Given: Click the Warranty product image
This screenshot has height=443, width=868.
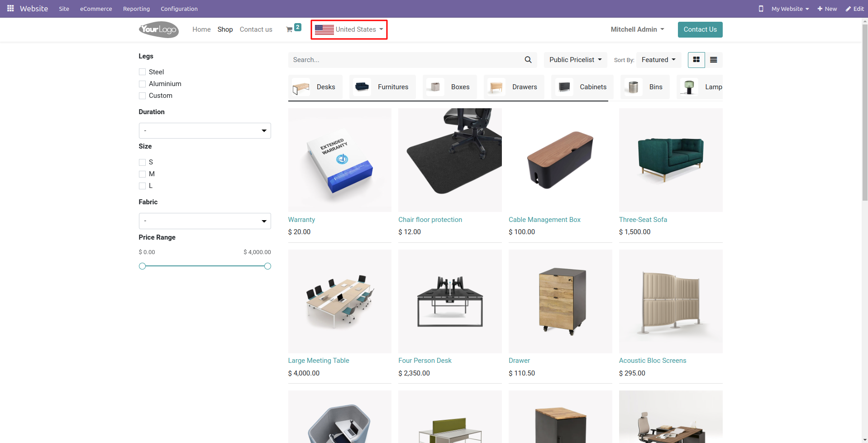Looking at the screenshot, I should point(340,160).
